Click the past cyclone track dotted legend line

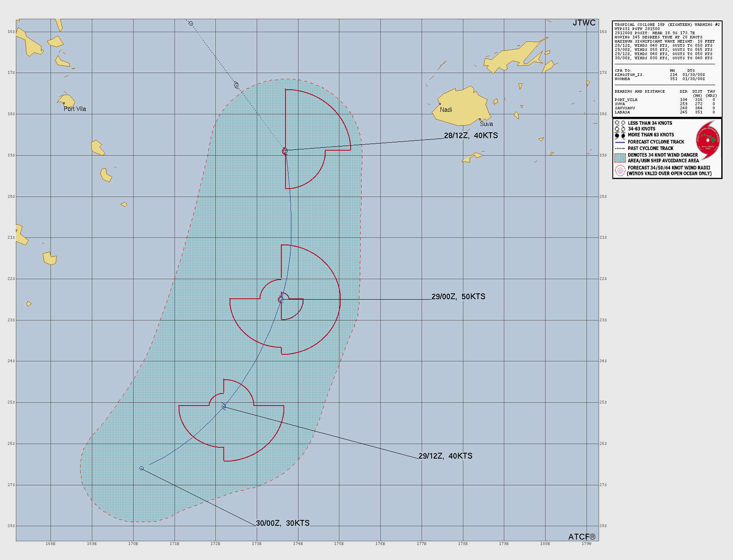tap(620, 149)
